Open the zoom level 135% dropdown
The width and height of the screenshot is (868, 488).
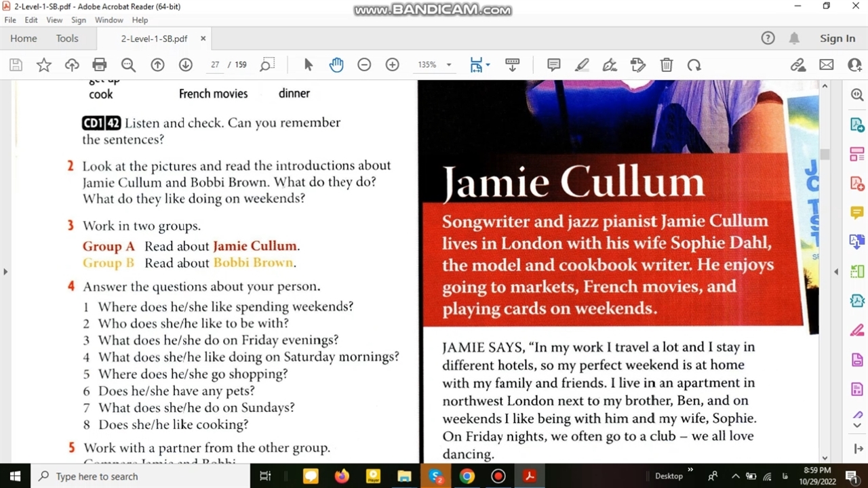[x=448, y=65]
